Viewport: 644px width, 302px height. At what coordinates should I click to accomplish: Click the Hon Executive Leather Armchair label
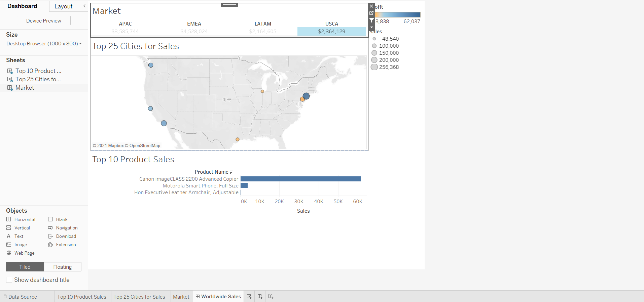(186, 192)
